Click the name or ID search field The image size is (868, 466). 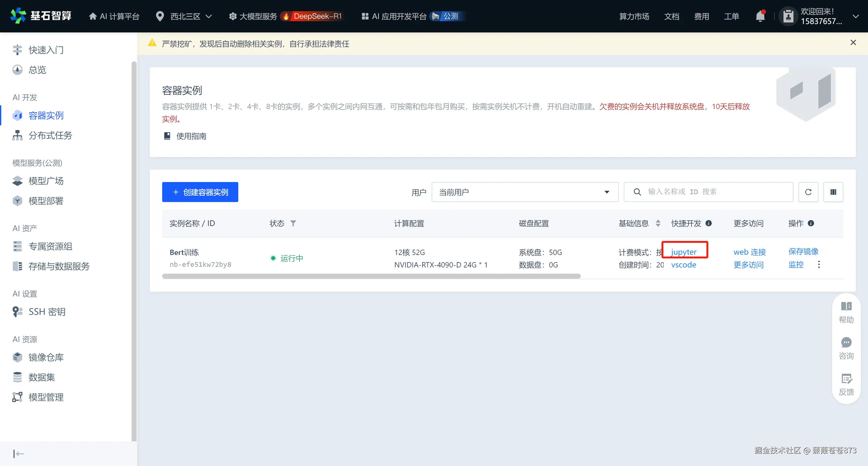[714, 192]
